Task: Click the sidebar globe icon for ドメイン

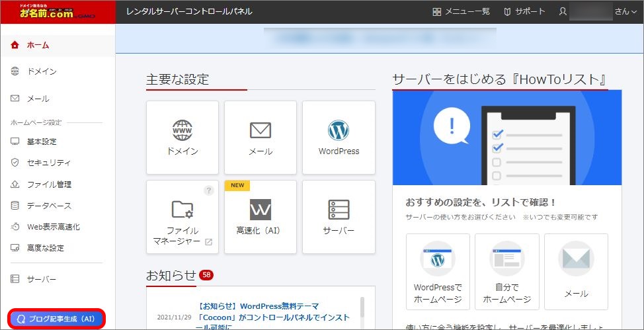Action: click(15, 71)
